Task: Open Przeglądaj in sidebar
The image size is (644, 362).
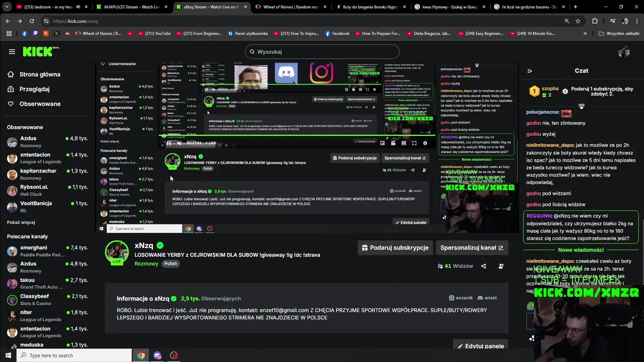Action: (x=34, y=89)
